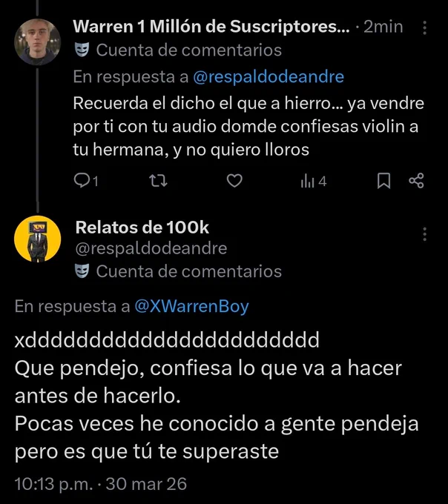Open Warren 1 Millón de Suscriptores profile name
This screenshot has width=448, height=504.
pos(211,27)
